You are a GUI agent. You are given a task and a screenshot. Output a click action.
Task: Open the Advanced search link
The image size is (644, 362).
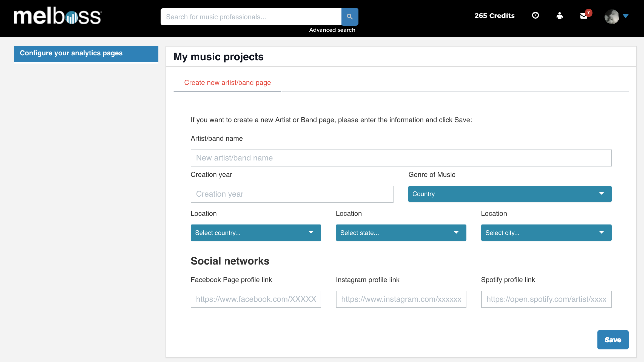click(x=332, y=30)
